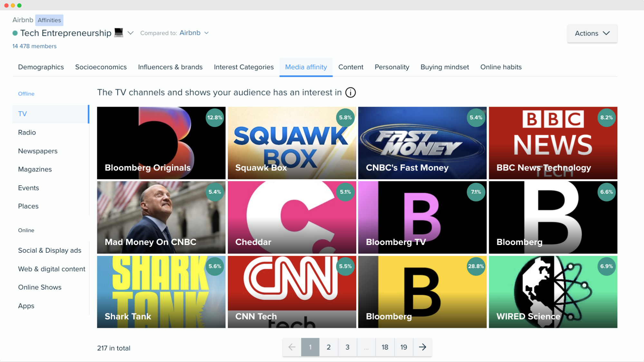Click the BBC News Technology icon
Viewport: 644px width, 362px height.
coord(553,143)
